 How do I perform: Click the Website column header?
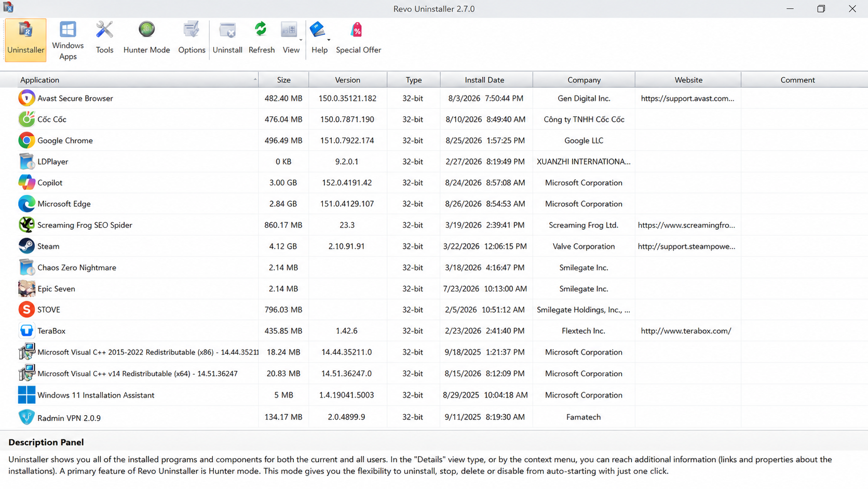[x=688, y=80]
